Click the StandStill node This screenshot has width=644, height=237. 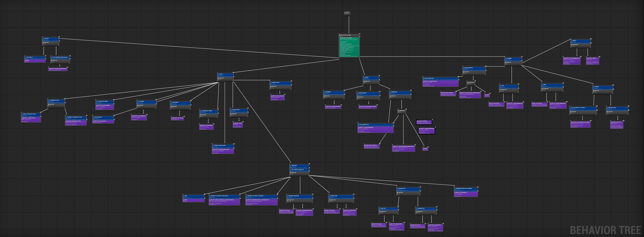pyautogui.click(x=334, y=95)
